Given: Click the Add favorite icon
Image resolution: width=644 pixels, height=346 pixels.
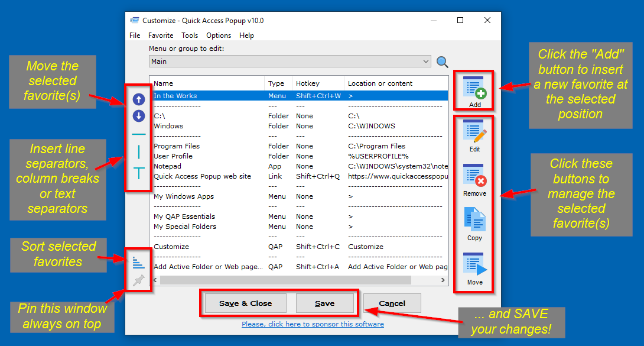Looking at the screenshot, I should point(474,89).
